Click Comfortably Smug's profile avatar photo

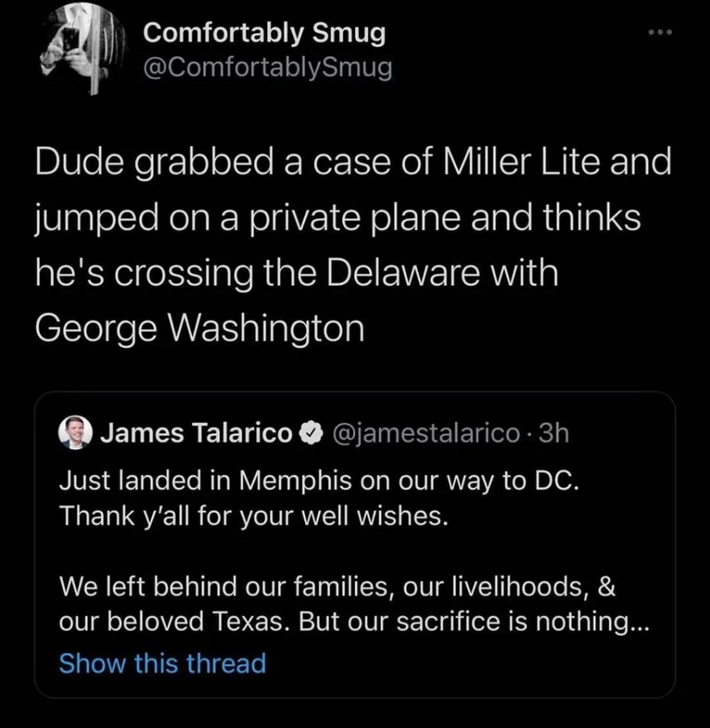(82, 48)
